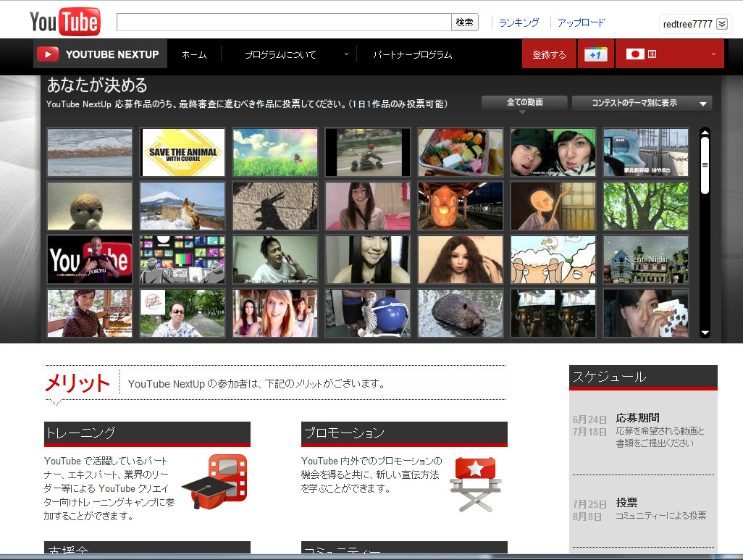Open the orange lantern at station thumbnail
This screenshot has height=560, width=743.
click(x=460, y=206)
